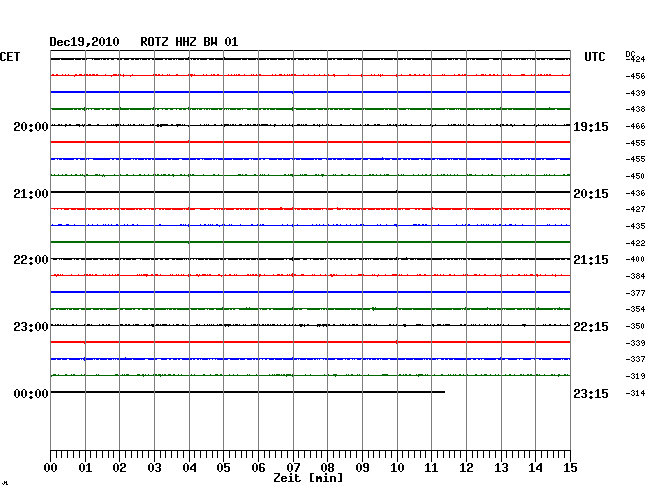Viewport: 650px width, 494px height.
Task: Click the DC offset value -384
Action: 635,276
